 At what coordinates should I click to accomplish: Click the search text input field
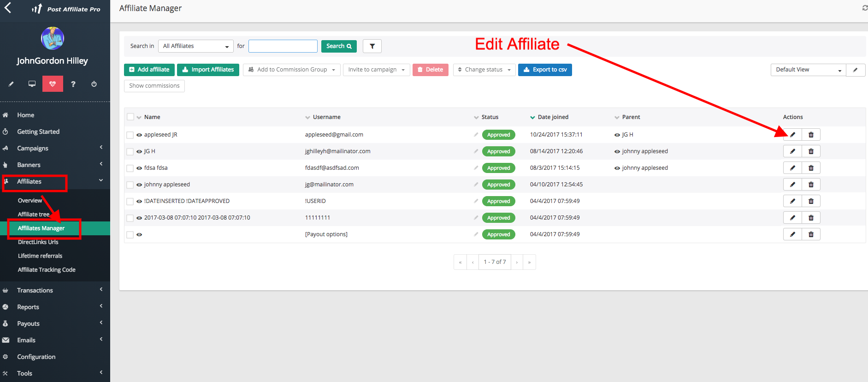pyautogui.click(x=283, y=46)
